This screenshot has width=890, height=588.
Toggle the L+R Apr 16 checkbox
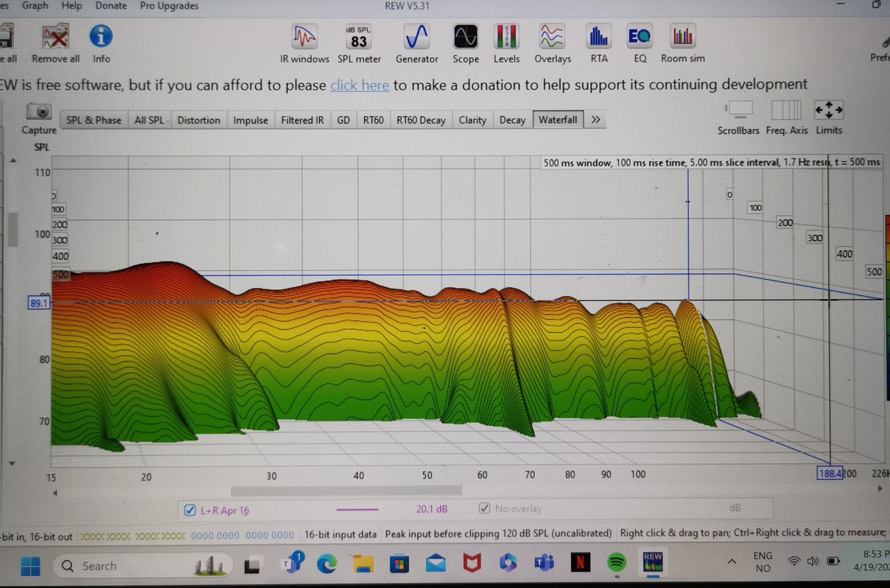pyautogui.click(x=190, y=510)
